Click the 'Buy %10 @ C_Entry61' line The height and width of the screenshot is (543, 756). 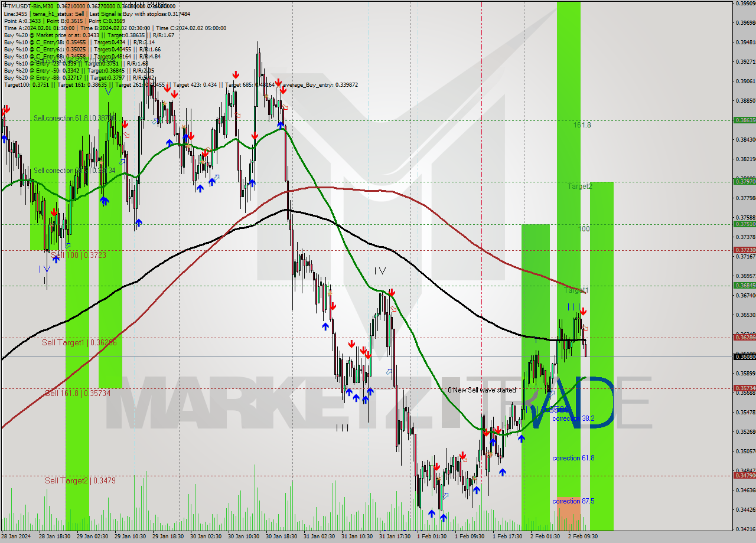tap(82, 49)
